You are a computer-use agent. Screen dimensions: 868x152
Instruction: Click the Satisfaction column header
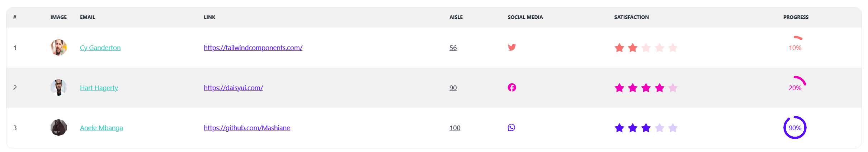point(631,17)
